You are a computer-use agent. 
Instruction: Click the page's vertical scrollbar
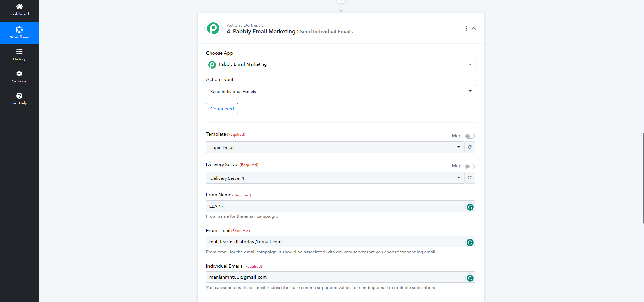643,178
